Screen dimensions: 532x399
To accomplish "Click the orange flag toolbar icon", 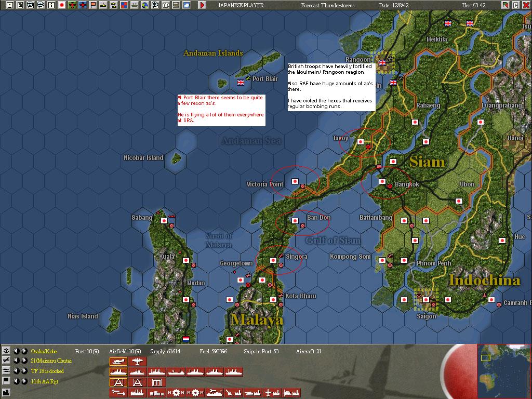I will [x=93, y=5].
